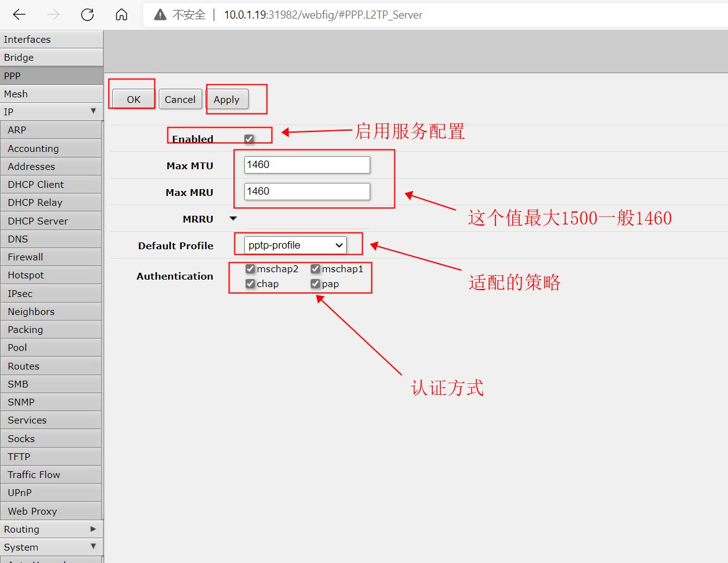Expand the MRRU field arrow
The height and width of the screenshot is (563, 728).
[x=233, y=219]
